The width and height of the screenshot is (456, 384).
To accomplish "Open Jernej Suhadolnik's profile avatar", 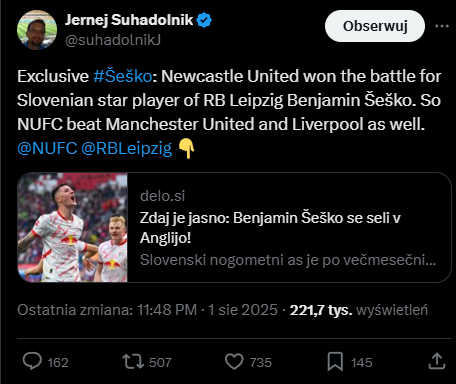I will click(x=37, y=30).
